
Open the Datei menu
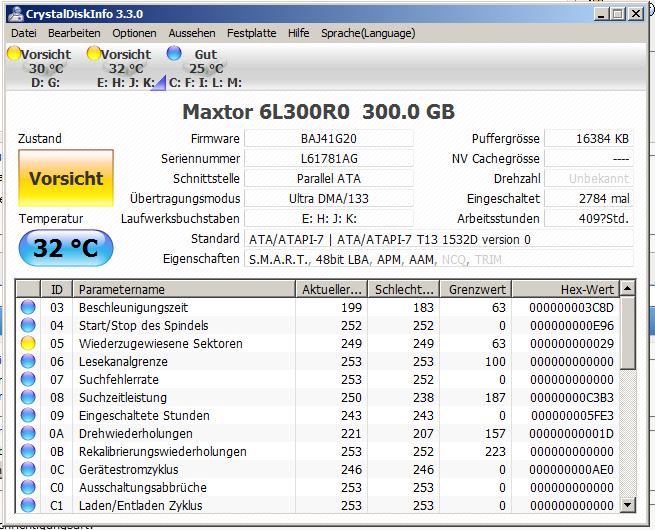(x=24, y=33)
